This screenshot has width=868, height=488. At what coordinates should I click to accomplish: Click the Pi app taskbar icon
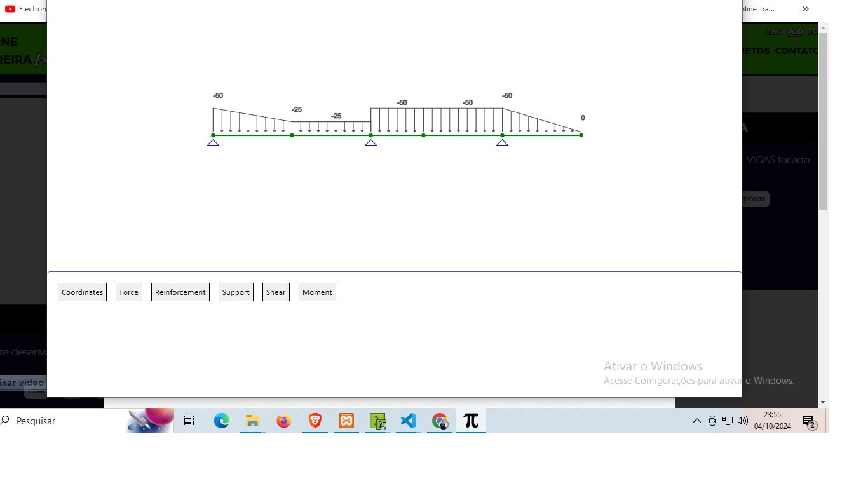tap(471, 421)
